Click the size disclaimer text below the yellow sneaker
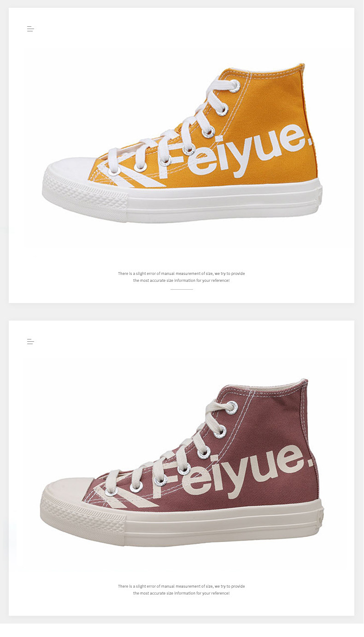The image size is (364, 637). 182,277
